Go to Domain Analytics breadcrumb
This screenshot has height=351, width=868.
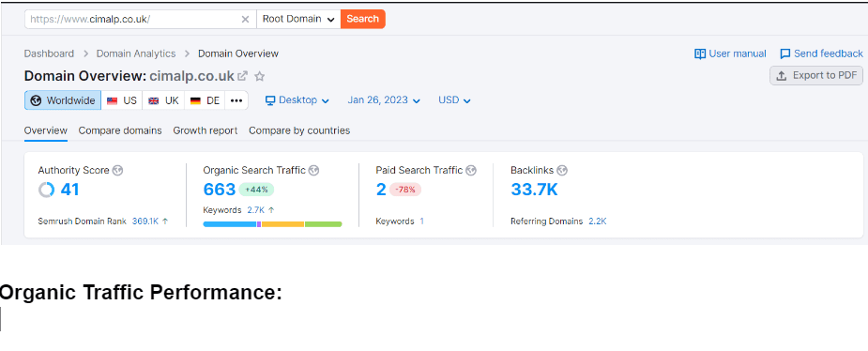point(136,53)
